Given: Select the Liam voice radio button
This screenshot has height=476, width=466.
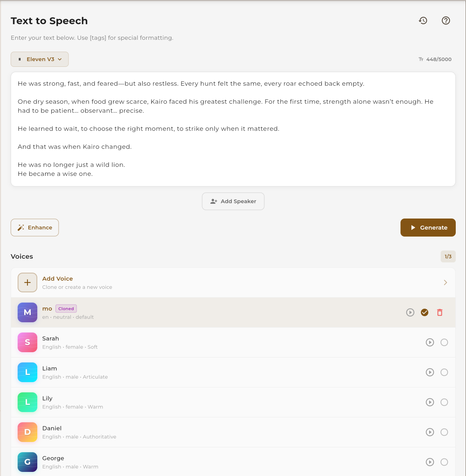Looking at the screenshot, I should (x=444, y=372).
